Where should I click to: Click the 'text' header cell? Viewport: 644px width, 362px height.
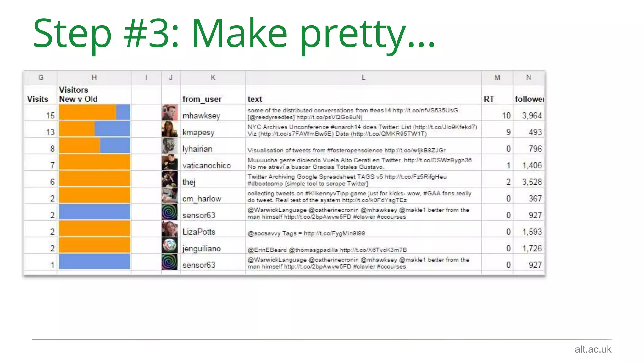point(364,95)
